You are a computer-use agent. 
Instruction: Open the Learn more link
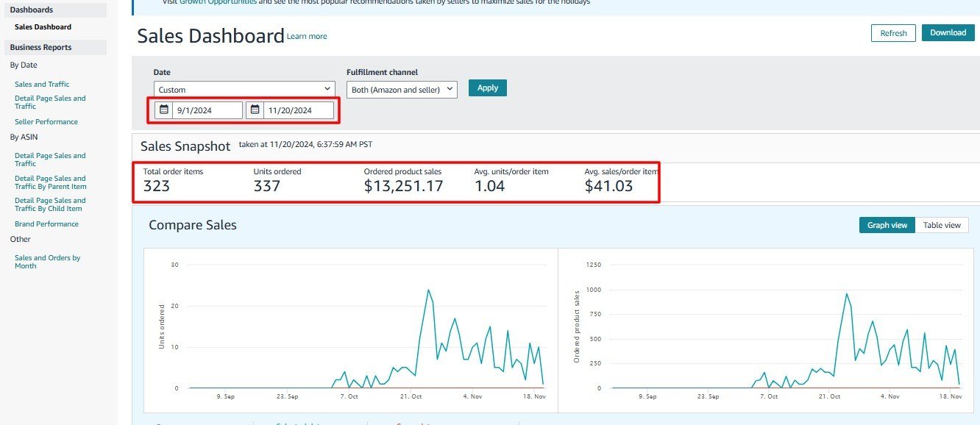[307, 37]
